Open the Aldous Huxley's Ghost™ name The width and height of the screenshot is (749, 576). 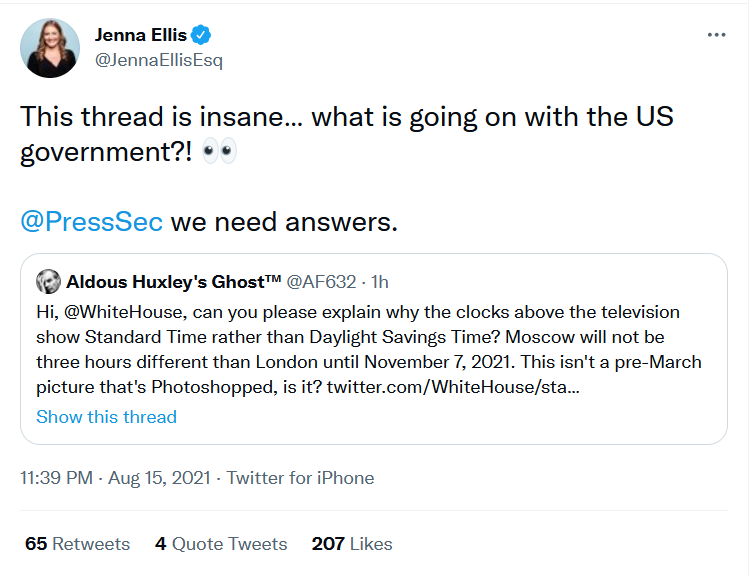click(x=173, y=282)
